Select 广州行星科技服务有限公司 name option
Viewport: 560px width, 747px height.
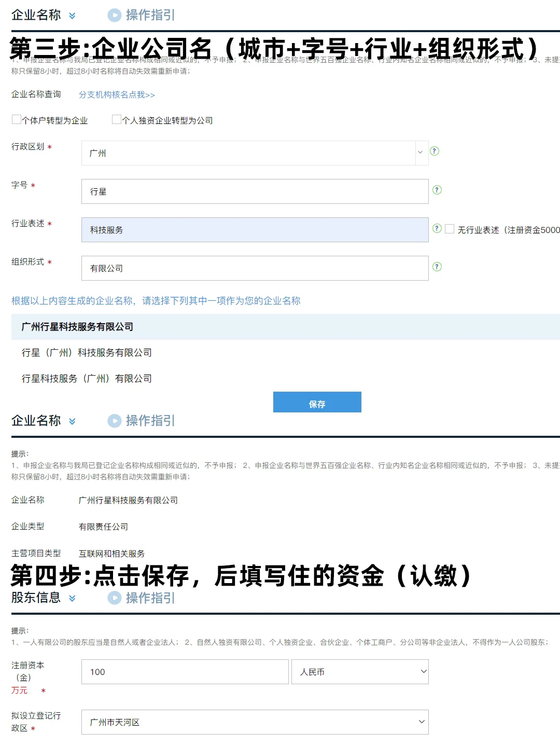coord(78,327)
